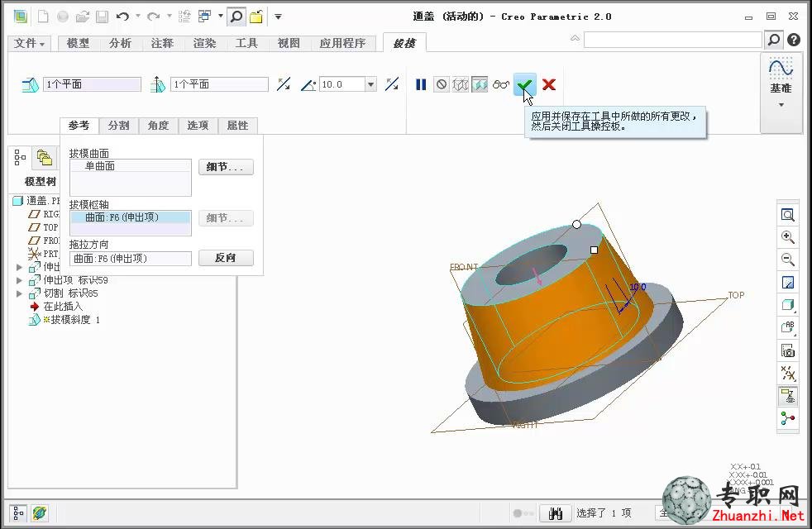
Task: Pause the draft tool with pause icon
Action: [421, 84]
